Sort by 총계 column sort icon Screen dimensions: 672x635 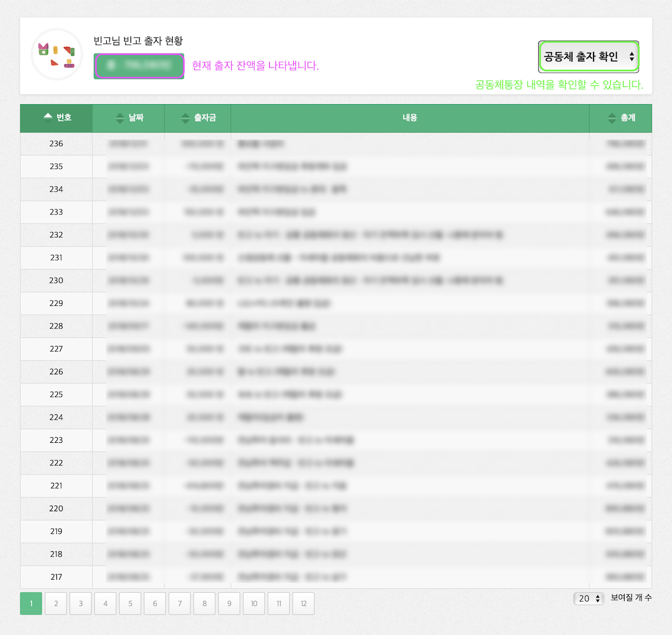(x=611, y=118)
